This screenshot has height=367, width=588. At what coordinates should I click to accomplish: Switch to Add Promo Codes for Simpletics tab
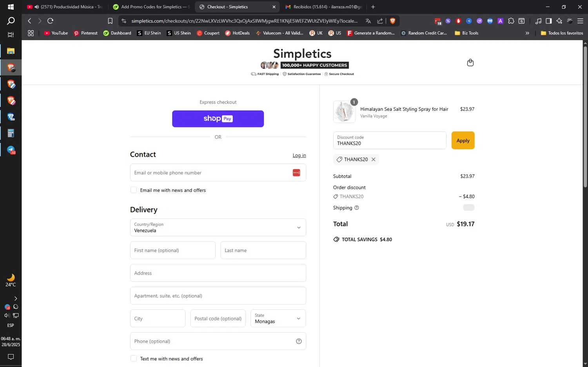[x=151, y=7]
